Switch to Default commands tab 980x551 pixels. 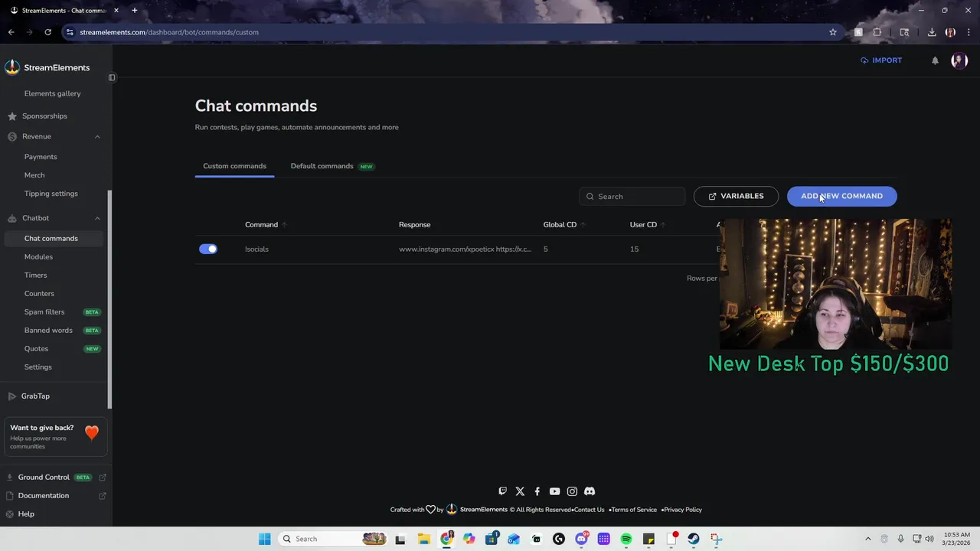click(x=332, y=166)
